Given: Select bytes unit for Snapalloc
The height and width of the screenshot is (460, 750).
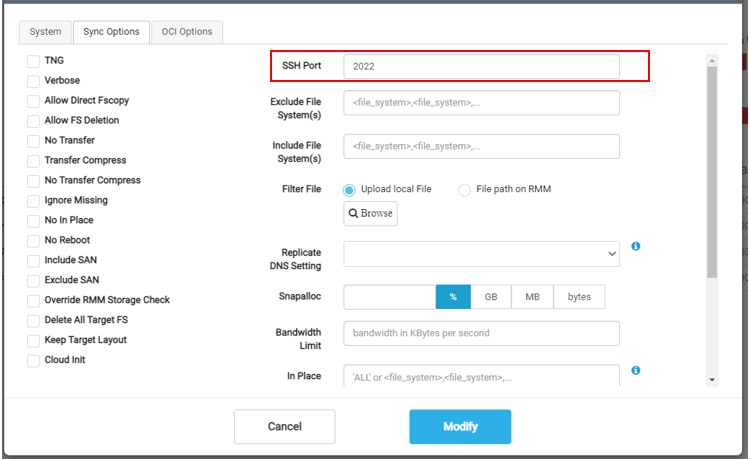Looking at the screenshot, I should click(579, 297).
